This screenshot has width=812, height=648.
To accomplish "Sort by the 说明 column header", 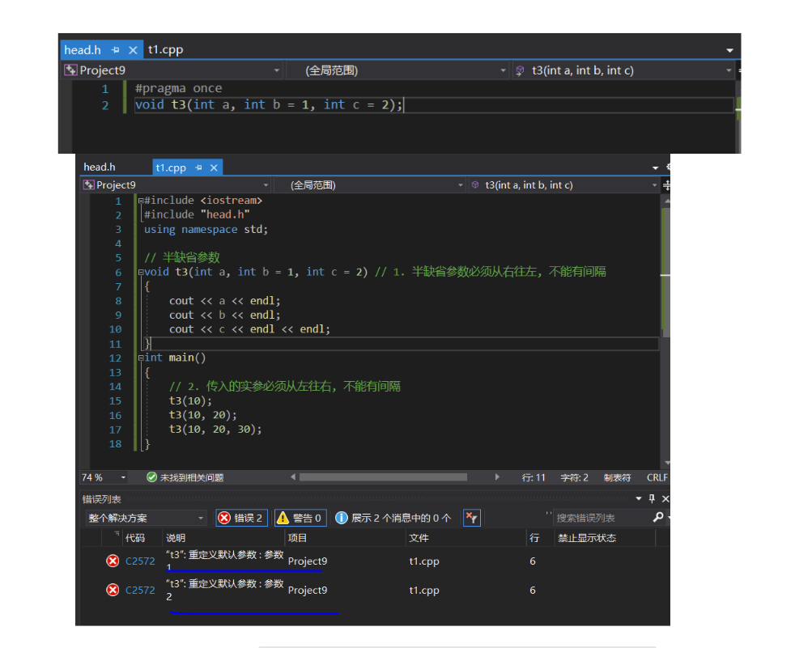I will (x=176, y=538).
